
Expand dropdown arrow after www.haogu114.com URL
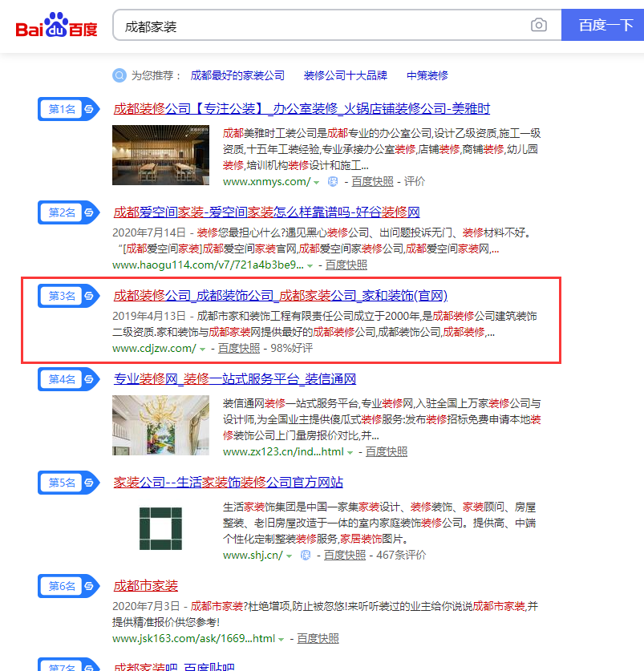click(311, 265)
